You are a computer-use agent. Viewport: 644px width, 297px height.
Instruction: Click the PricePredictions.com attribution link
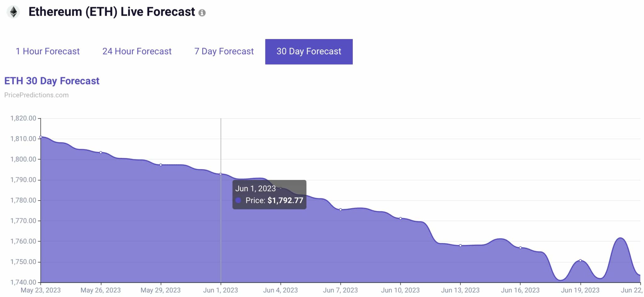point(37,95)
